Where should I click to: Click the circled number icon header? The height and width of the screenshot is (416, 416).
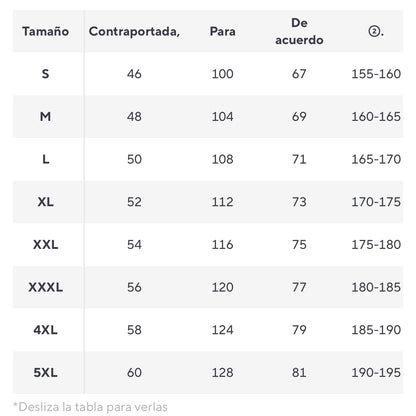376,31
